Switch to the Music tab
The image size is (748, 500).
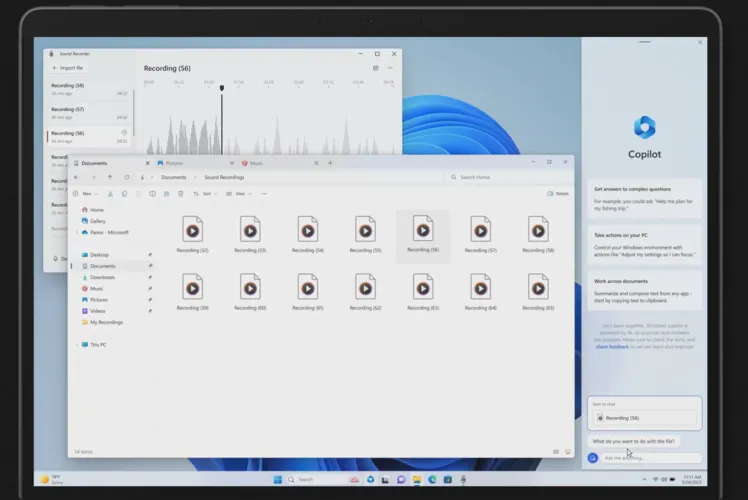(x=257, y=162)
